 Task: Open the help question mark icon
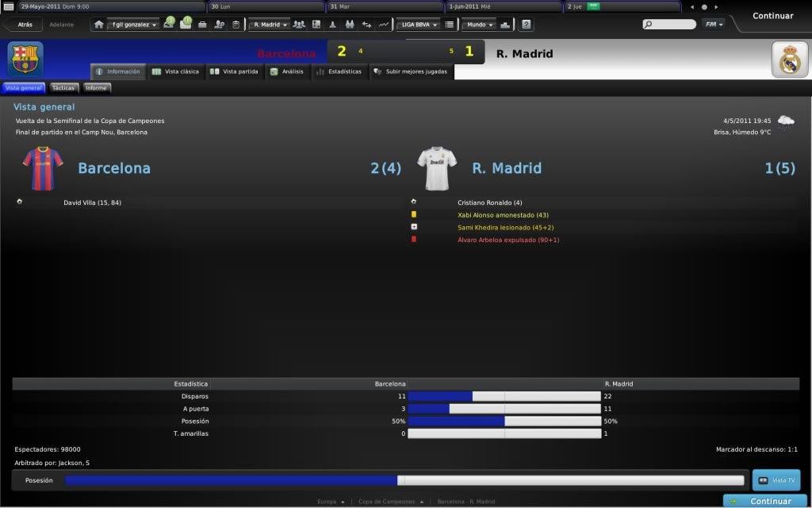tap(527, 25)
